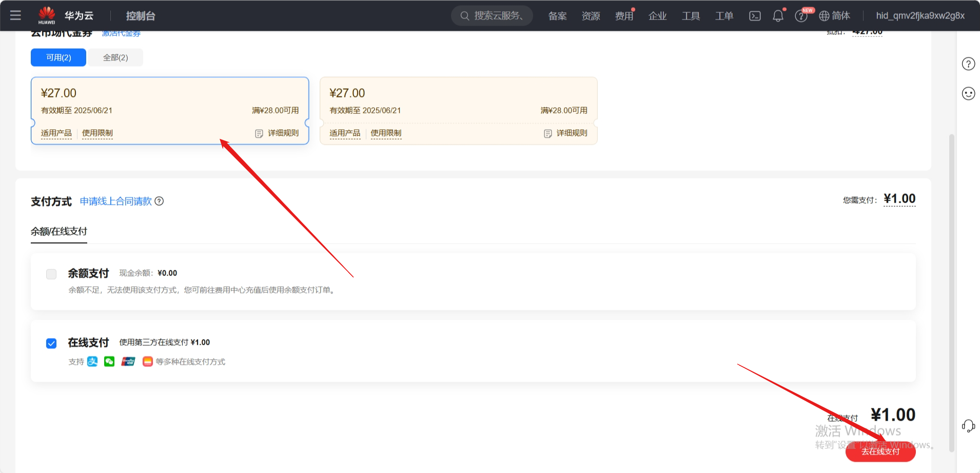The image size is (980, 473).
Task: Open the customer service headset icon
Action: click(968, 426)
